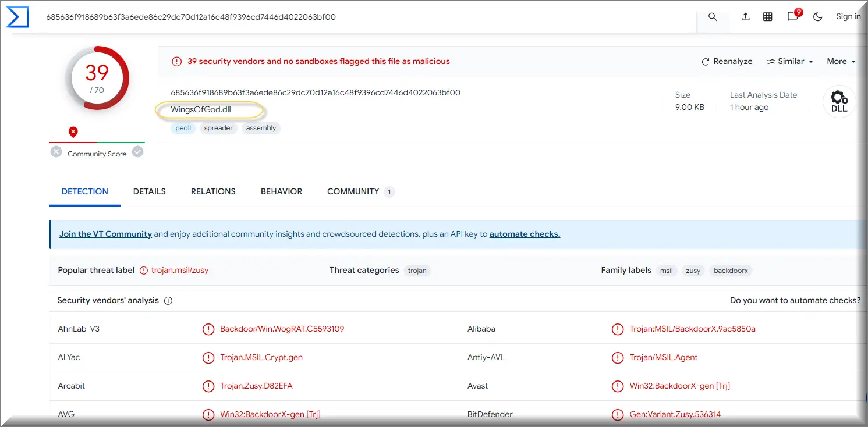This screenshot has height=427, width=868.
Task: Click the backdoorx family label
Action: [731, 271]
